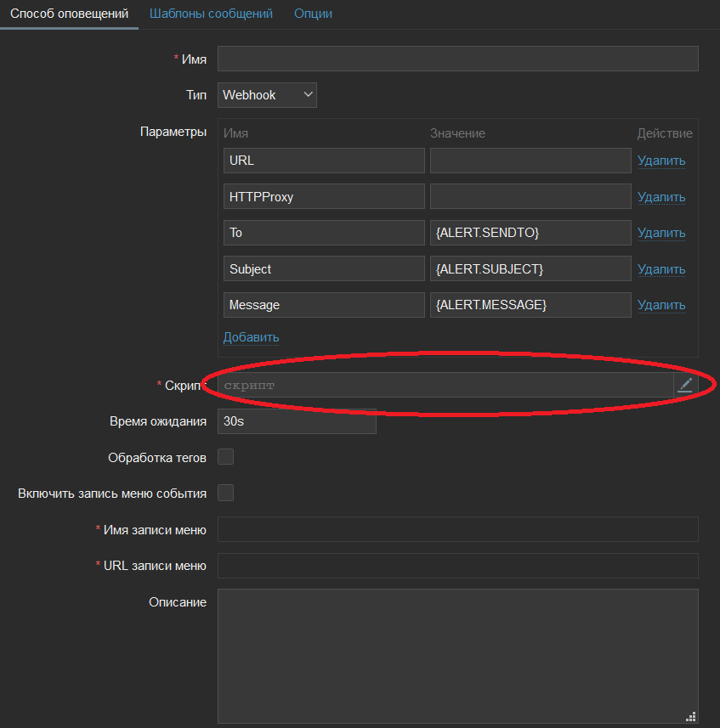Viewport: 720px width, 728px height.
Task: Click the URL parameter value field
Action: coord(530,161)
